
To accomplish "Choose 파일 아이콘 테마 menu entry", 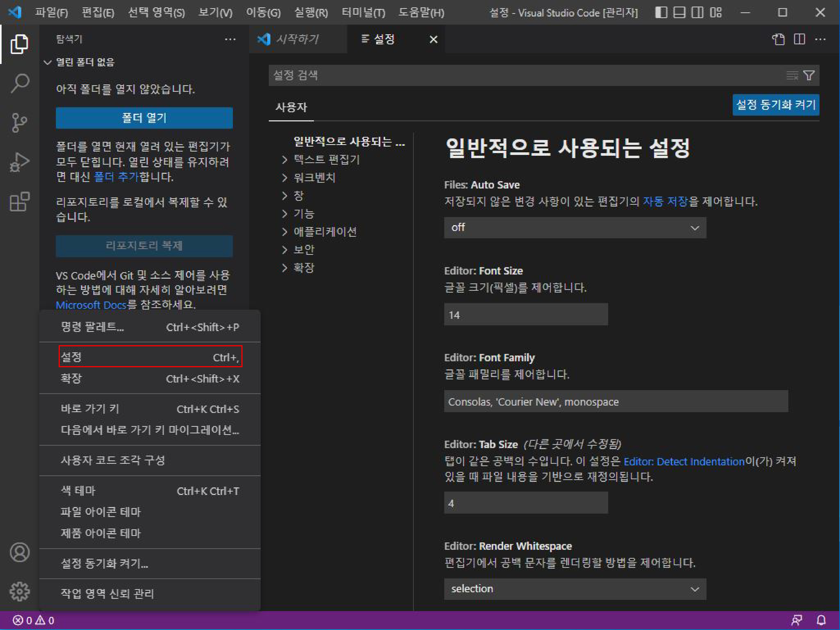I will tap(150, 512).
